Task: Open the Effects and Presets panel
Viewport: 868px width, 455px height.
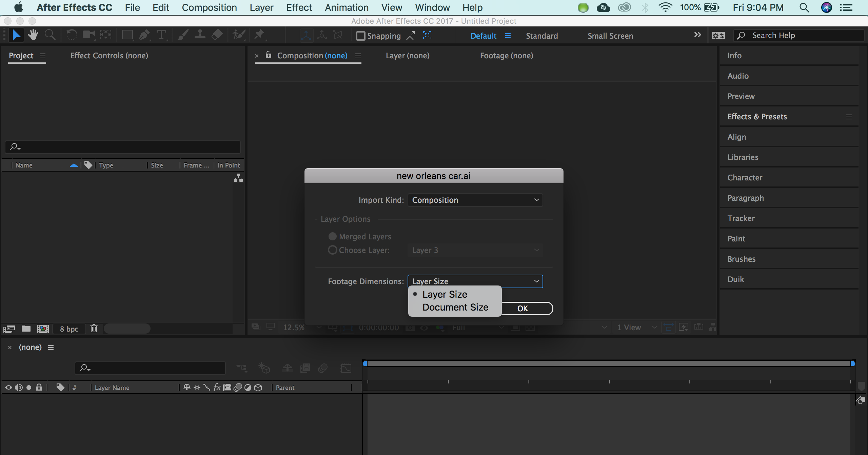Action: [757, 117]
